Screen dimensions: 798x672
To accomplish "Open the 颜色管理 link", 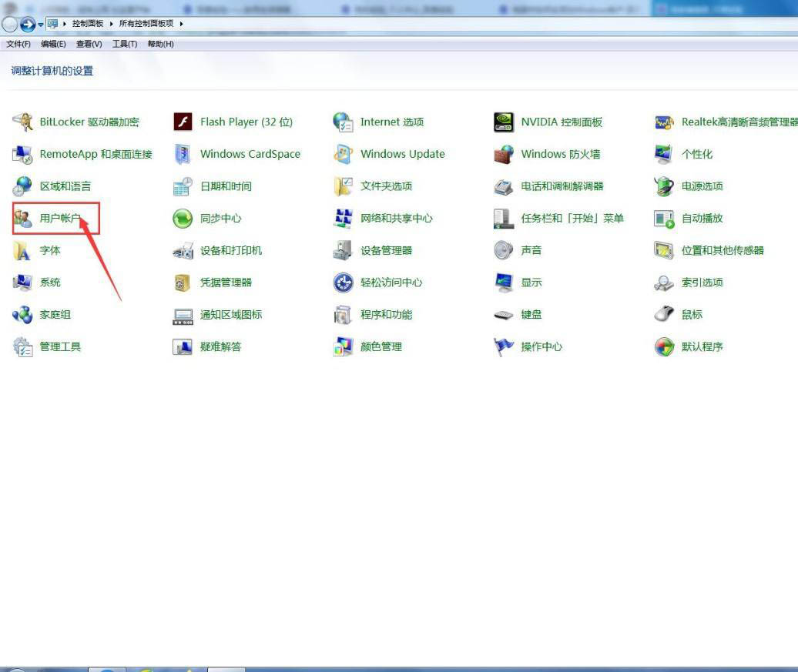I will (x=381, y=346).
